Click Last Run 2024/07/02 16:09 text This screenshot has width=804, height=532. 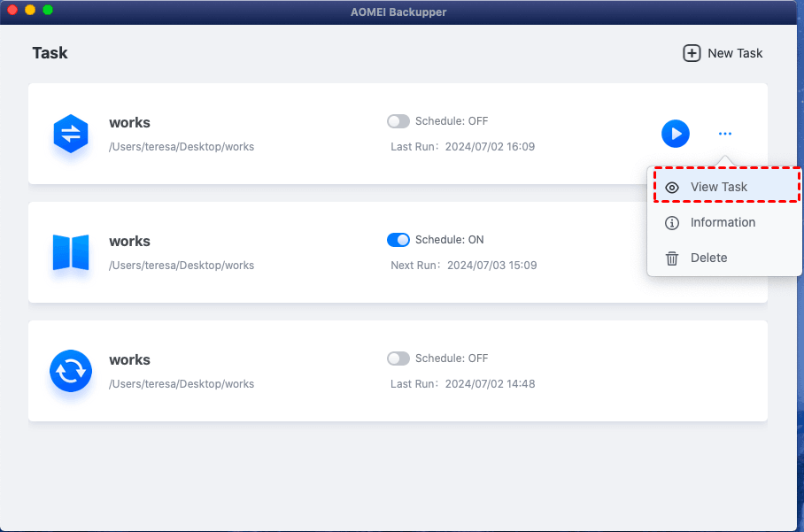pos(462,147)
